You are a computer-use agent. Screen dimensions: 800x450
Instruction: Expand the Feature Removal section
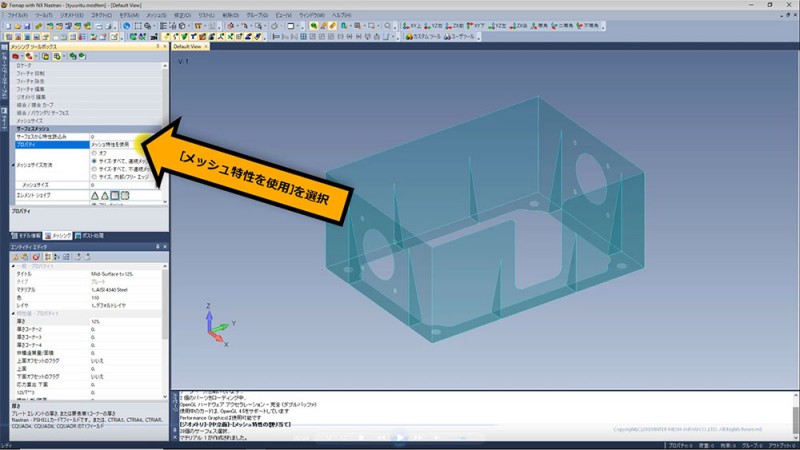30,82
